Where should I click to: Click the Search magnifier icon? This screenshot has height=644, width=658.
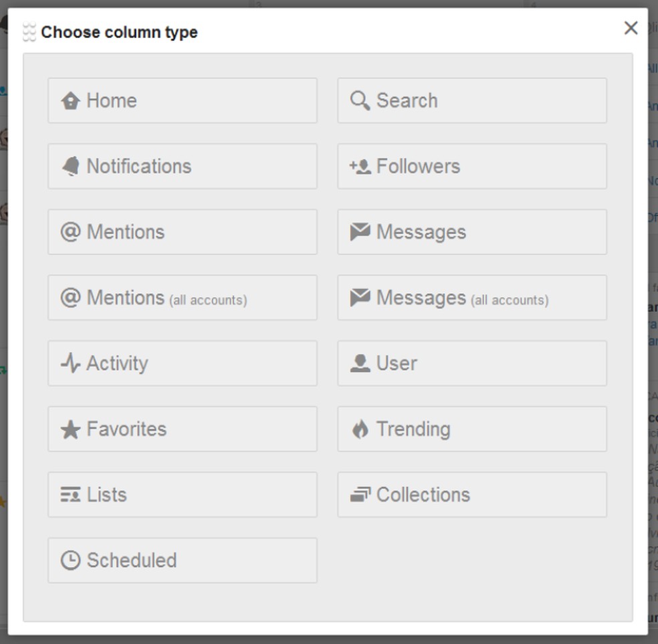[358, 100]
